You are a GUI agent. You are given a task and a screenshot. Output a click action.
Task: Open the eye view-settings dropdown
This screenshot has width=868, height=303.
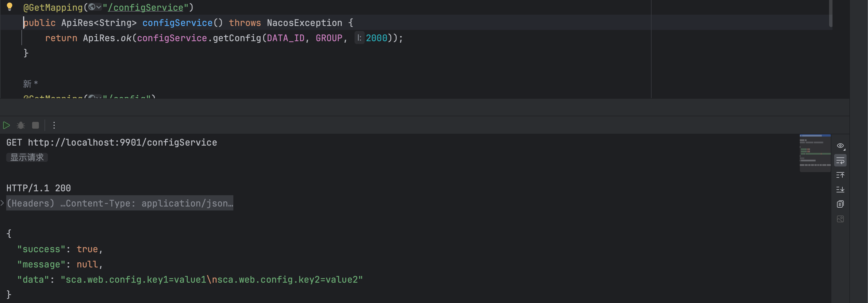pyautogui.click(x=840, y=146)
